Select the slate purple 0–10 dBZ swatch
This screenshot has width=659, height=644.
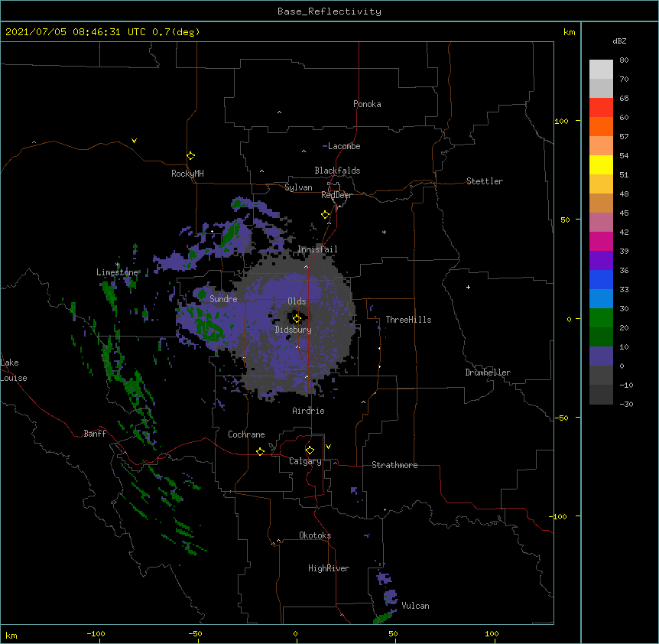point(601,356)
